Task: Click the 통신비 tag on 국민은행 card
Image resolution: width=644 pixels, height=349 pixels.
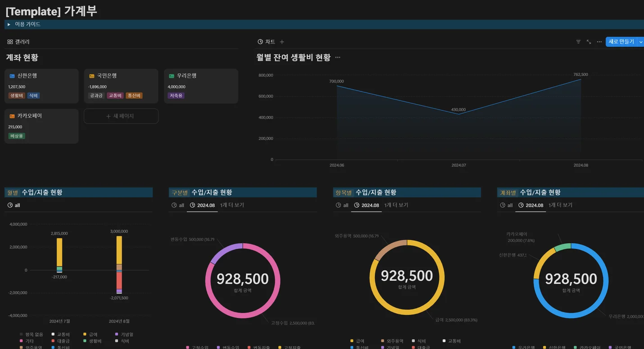Action: click(134, 96)
